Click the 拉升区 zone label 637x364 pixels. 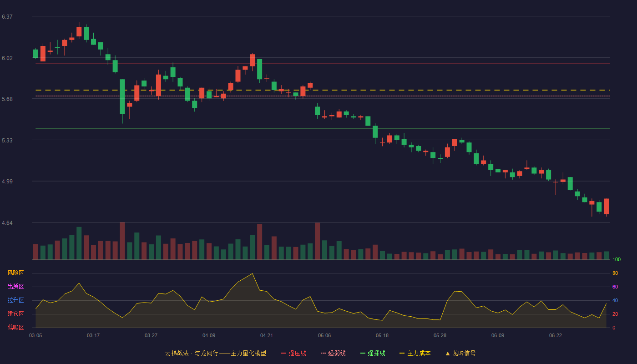[15, 300]
